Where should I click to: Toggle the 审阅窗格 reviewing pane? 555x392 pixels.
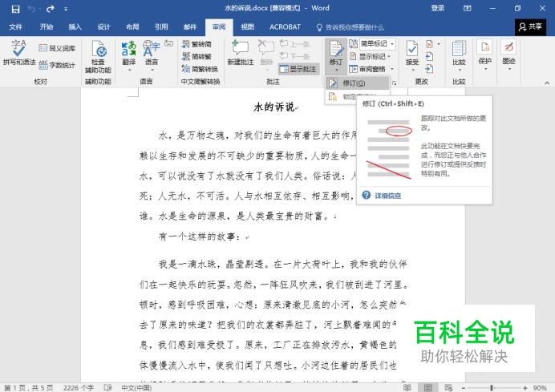pyautogui.click(x=367, y=69)
